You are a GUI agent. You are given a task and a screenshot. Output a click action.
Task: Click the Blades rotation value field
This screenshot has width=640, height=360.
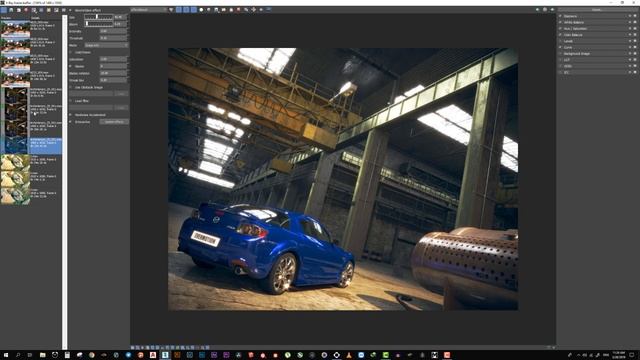[113, 73]
